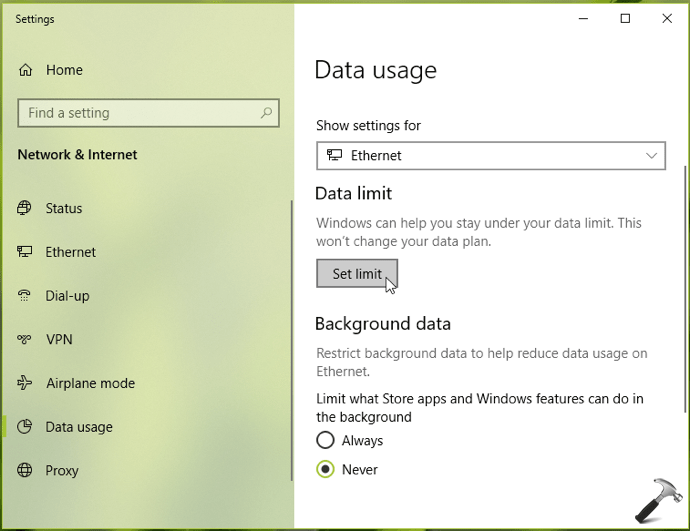Click the Set limit button
This screenshot has width=690, height=531.
357,274
